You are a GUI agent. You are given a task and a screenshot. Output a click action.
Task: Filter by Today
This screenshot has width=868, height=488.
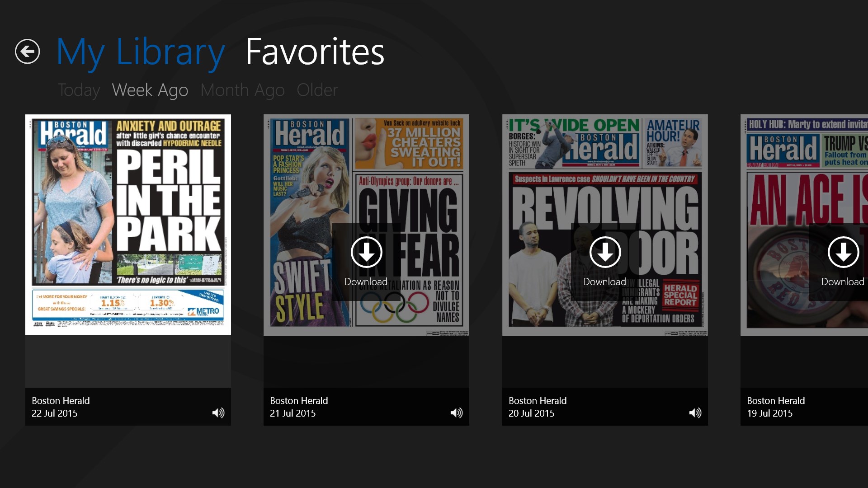[79, 90]
